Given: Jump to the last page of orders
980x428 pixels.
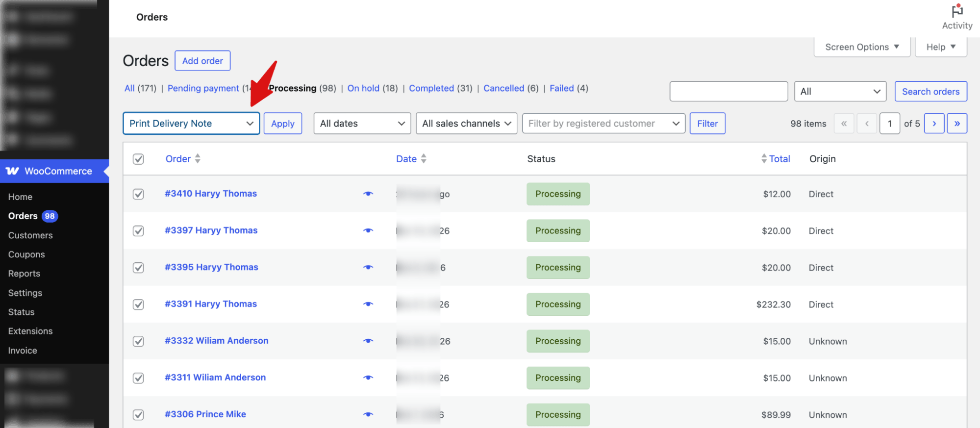Looking at the screenshot, I should 957,124.
